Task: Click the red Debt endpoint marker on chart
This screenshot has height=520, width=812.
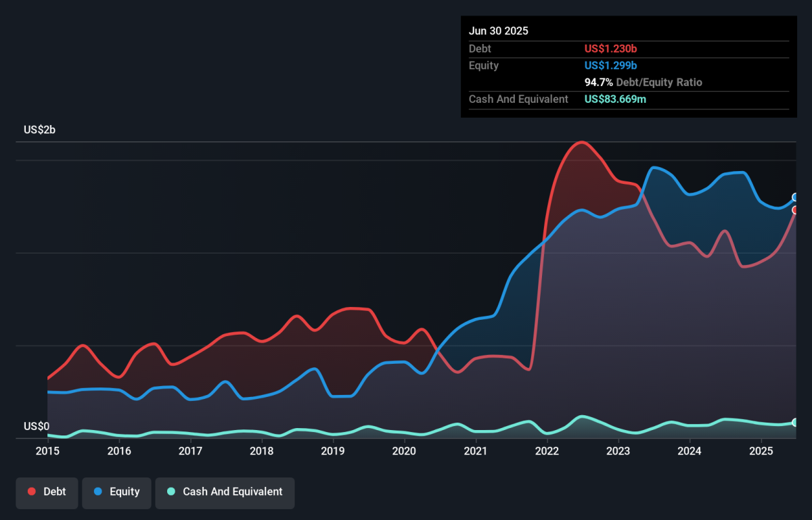Action: coord(796,210)
